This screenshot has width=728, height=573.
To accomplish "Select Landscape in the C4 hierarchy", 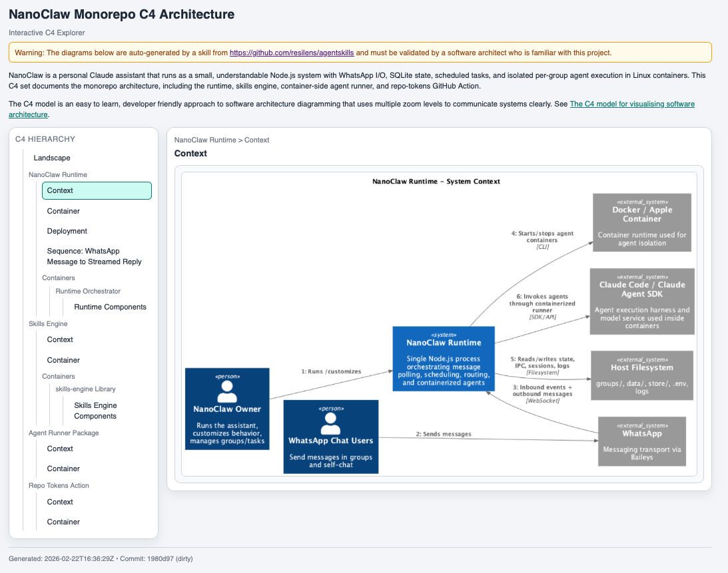I will pos(52,158).
